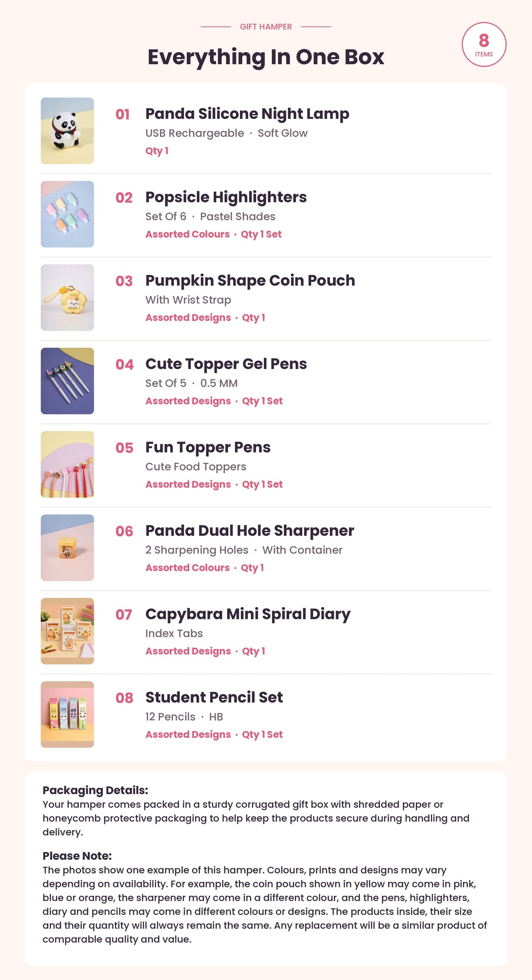Click the Panda Silicone Night Lamp title
This screenshot has width=532, height=980.
247,114
